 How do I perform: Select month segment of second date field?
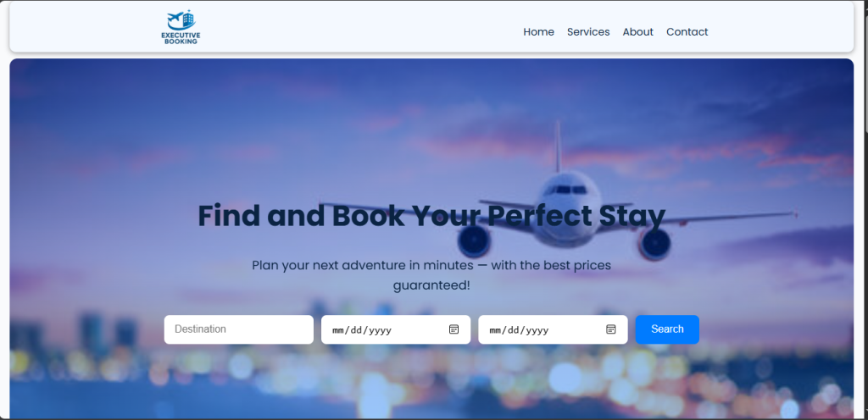[x=496, y=330]
